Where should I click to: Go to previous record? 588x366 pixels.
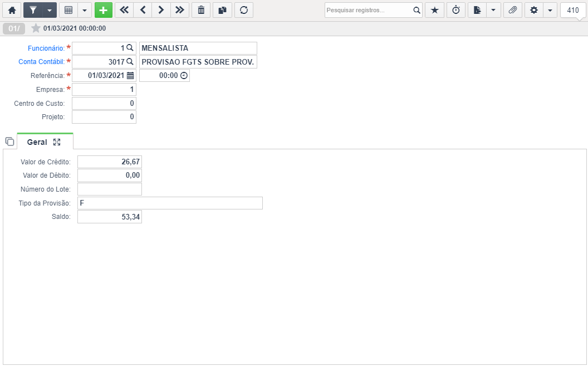click(143, 10)
